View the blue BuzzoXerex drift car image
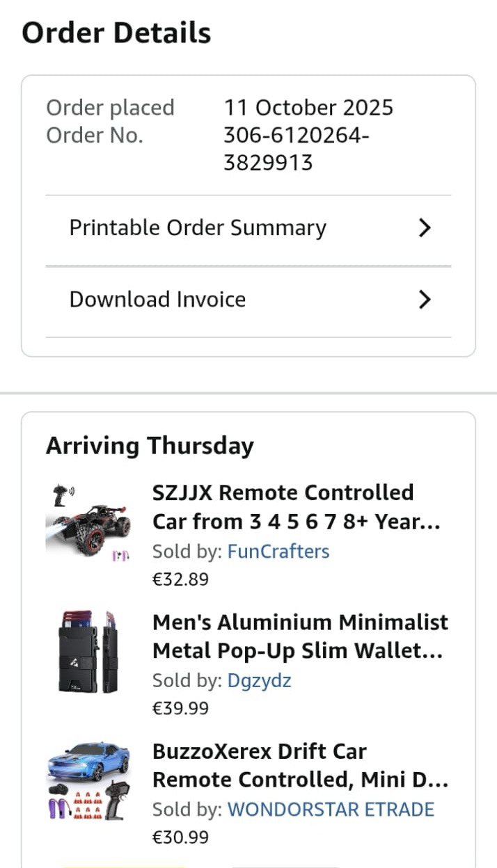The height and width of the screenshot is (868, 497). (88, 782)
